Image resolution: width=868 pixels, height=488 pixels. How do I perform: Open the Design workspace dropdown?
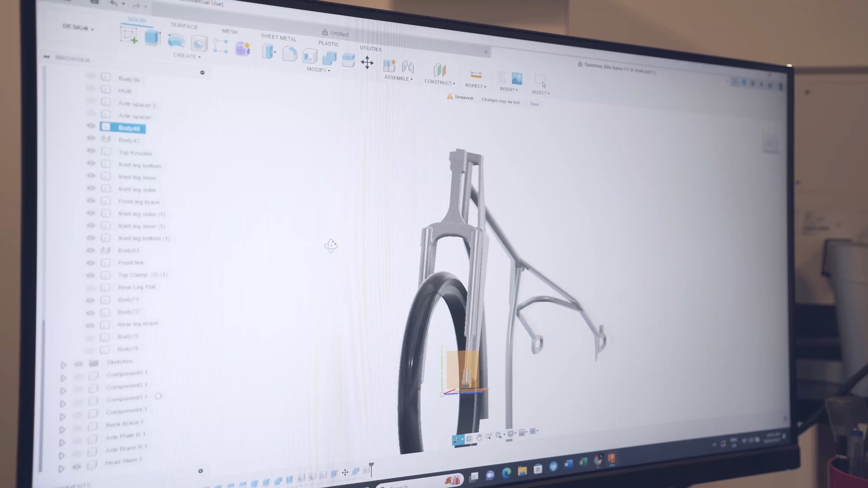[x=78, y=28]
